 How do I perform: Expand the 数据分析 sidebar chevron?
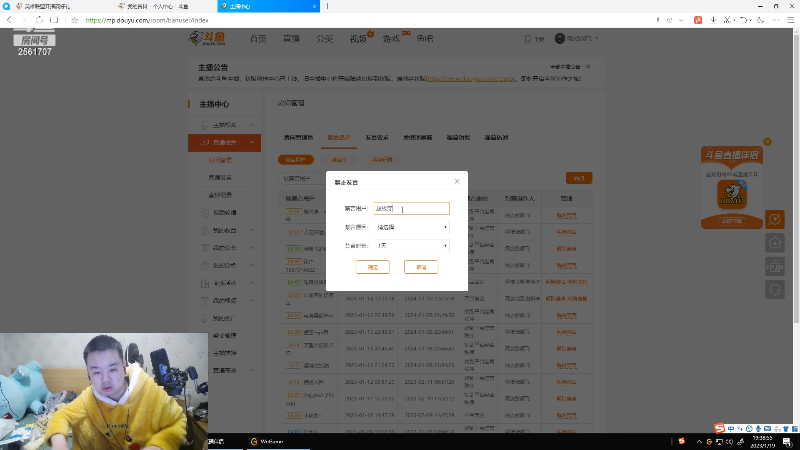tap(252, 265)
